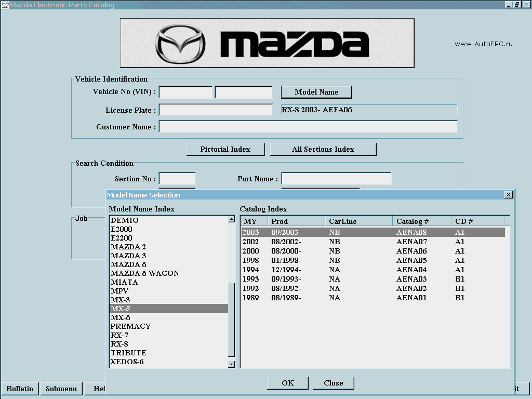Open the All Sections Index

tap(323, 149)
